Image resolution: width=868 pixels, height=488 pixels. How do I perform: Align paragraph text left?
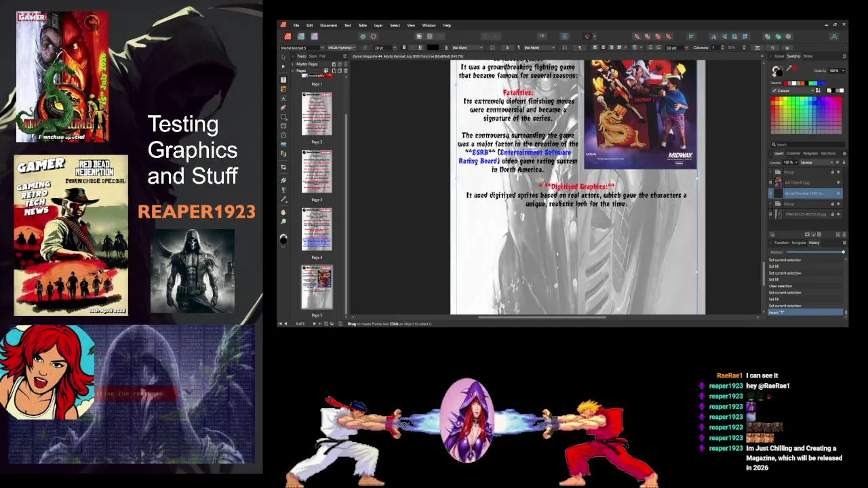(x=595, y=47)
